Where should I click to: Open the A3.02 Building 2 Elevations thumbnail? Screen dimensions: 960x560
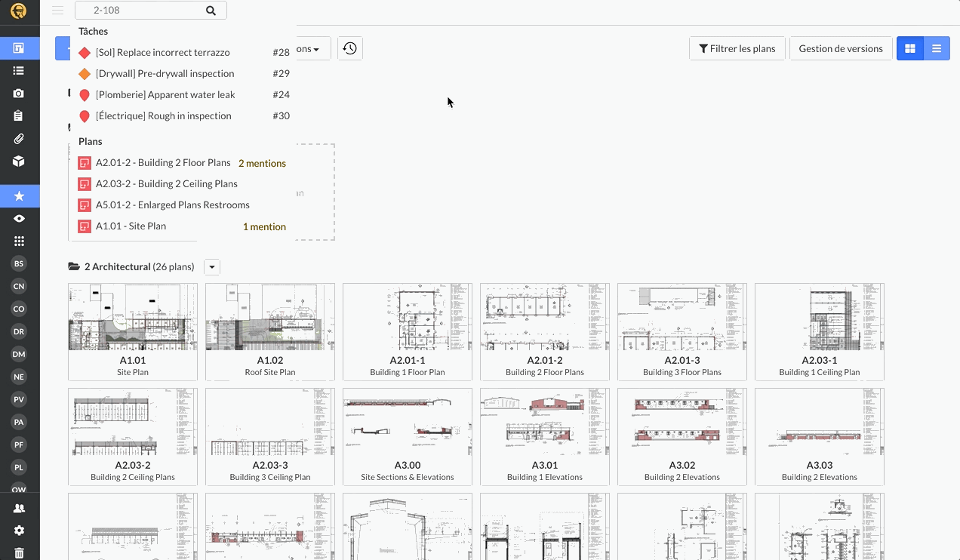[x=682, y=437]
